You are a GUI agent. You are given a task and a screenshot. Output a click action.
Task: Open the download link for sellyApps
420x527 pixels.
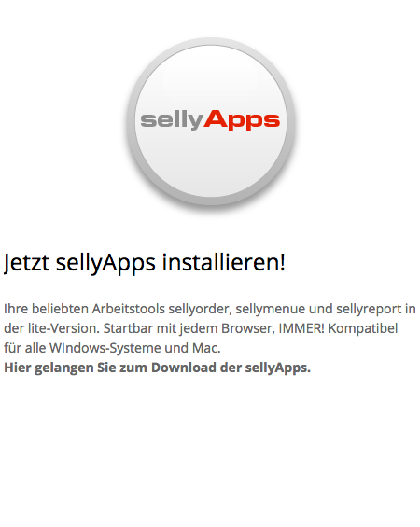157,368
